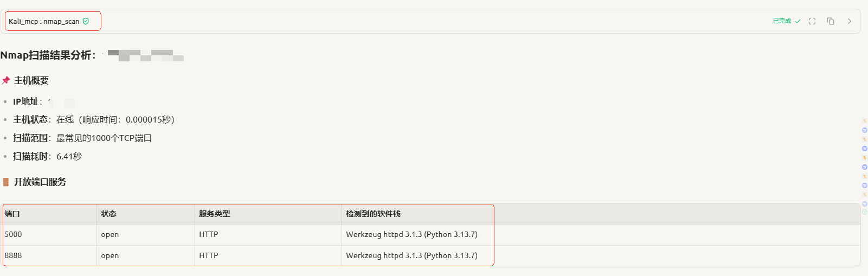Click the 扫描耗时 6.41秒 list item

point(48,156)
